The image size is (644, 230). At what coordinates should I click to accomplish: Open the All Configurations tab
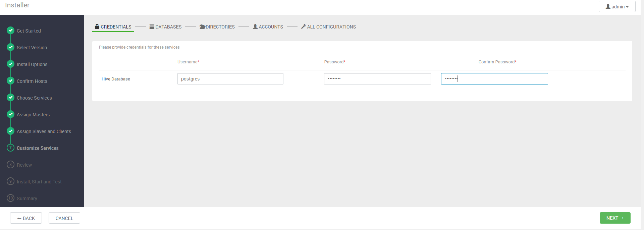(x=329, y=27)
